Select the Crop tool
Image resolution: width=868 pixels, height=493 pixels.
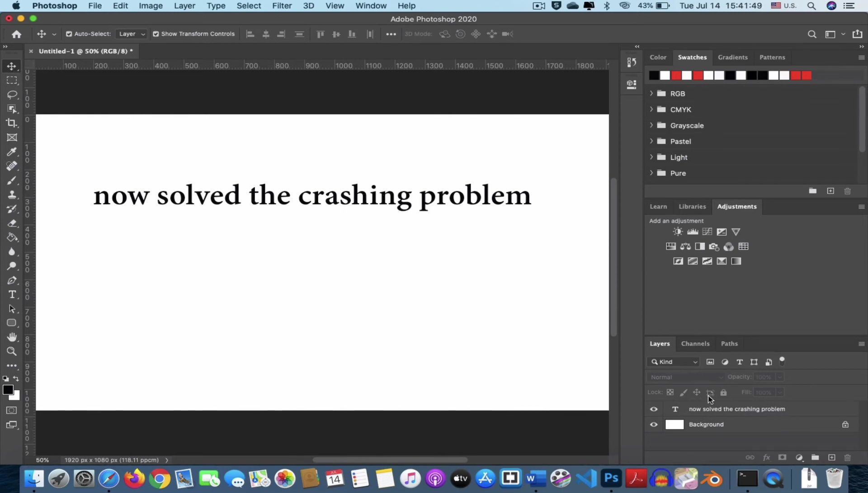point(12,123)
